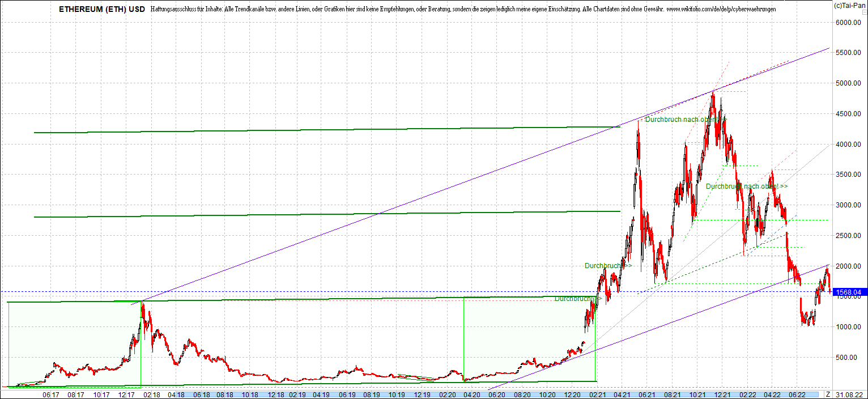Click the Z button beside the date axis

(x=828, y=394)
